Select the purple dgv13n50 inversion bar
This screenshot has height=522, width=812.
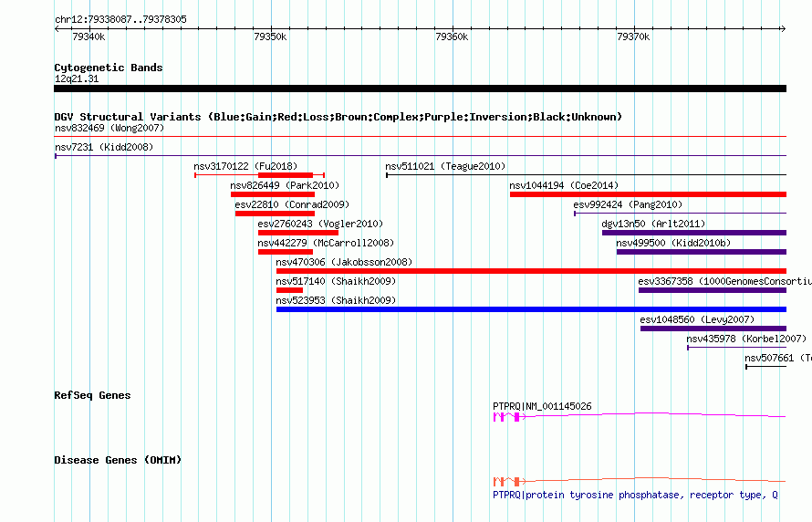pos(694,233)
